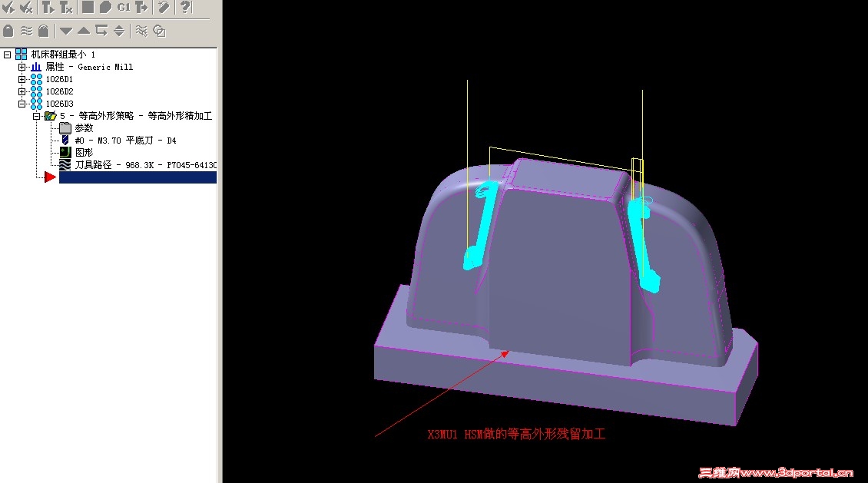Position insert arrow after selected operation

point(101,31)
